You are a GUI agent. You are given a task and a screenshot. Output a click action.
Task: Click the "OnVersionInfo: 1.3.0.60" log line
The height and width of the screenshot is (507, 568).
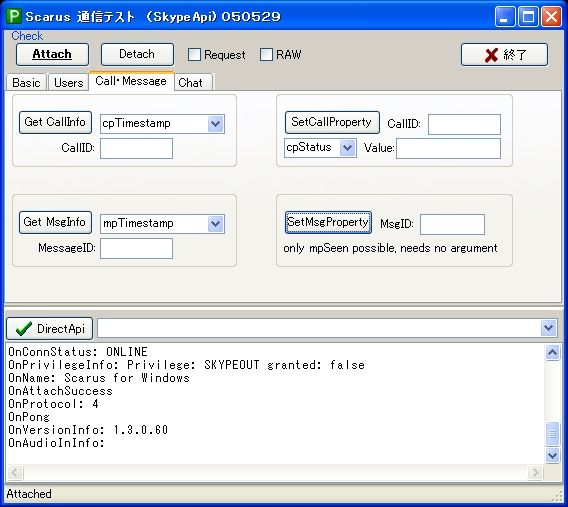(x=88, y=430)
